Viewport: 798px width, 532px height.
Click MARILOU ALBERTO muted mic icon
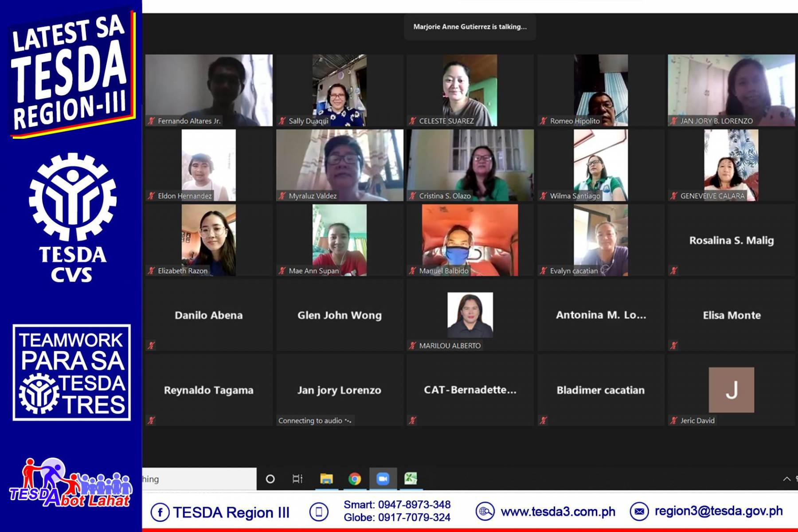click(413, 345)
